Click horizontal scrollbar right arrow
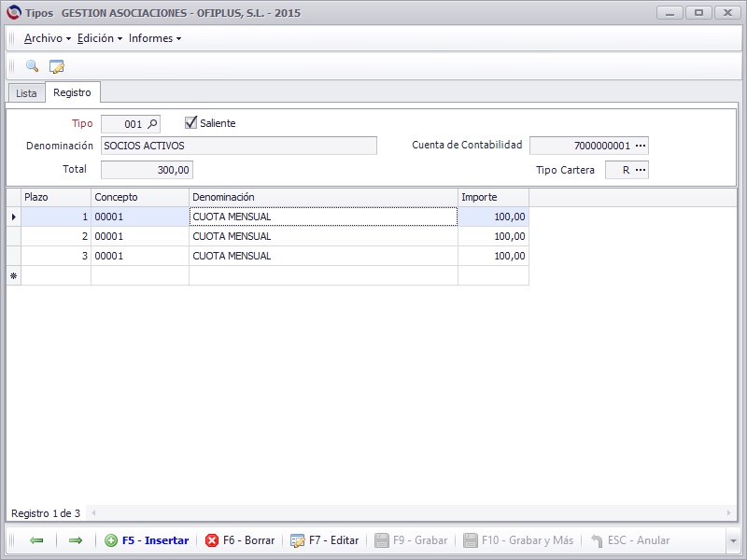This screenshot has width=747, height=560. (x=729, y=512)
